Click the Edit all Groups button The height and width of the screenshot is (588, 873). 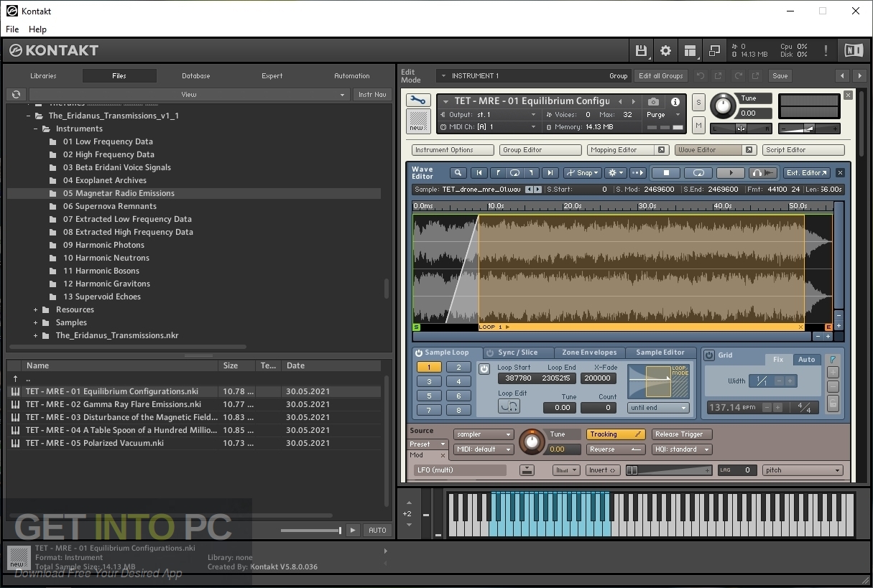coord(660,75)
